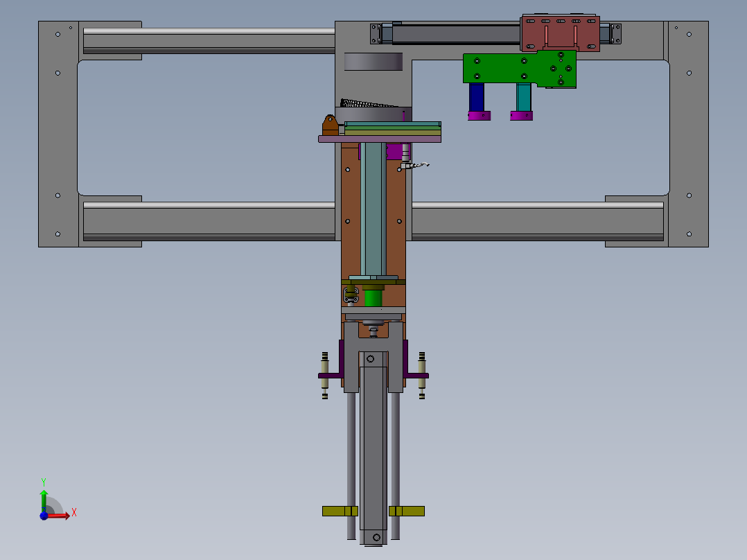Select the left buffer pin on purple bracket
The image size is (747, 560).
[325, 376]
